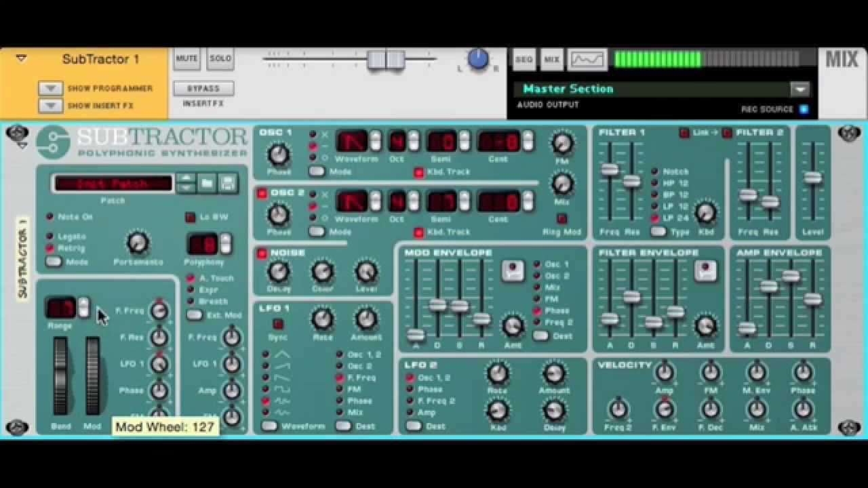Click the Filter 1 Type button
Screen dimensions: 868x488
click(658, 232)
